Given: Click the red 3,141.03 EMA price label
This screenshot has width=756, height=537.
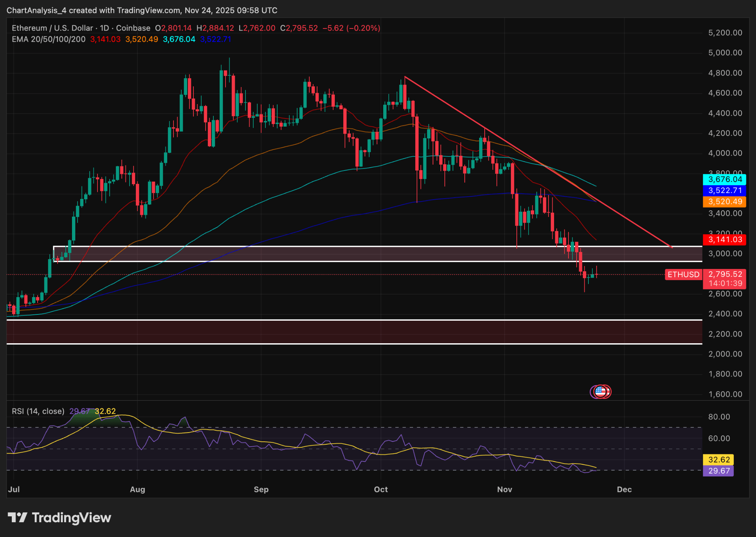Looking at the screenshot, I should (725, 240).
